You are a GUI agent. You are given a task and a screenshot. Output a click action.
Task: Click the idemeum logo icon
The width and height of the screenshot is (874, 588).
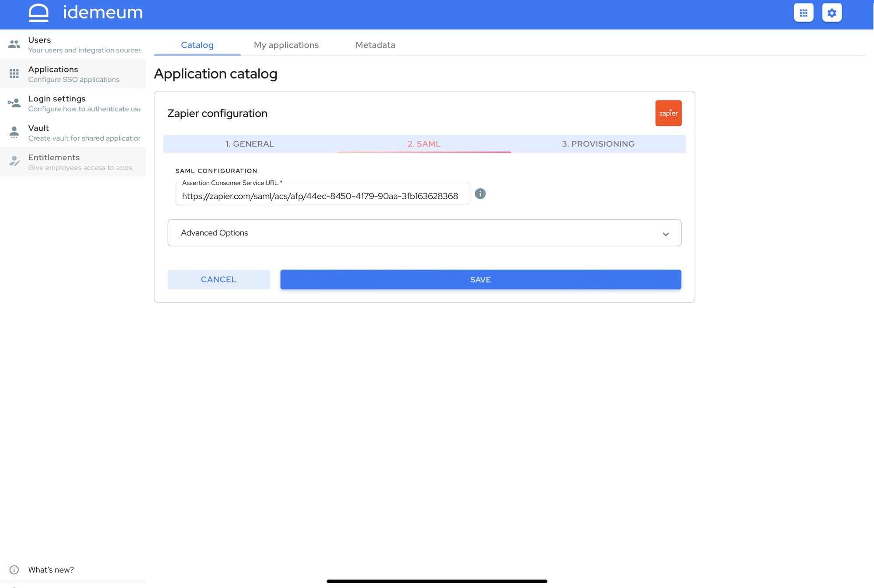pyautogui.click(x=38, y=13)
